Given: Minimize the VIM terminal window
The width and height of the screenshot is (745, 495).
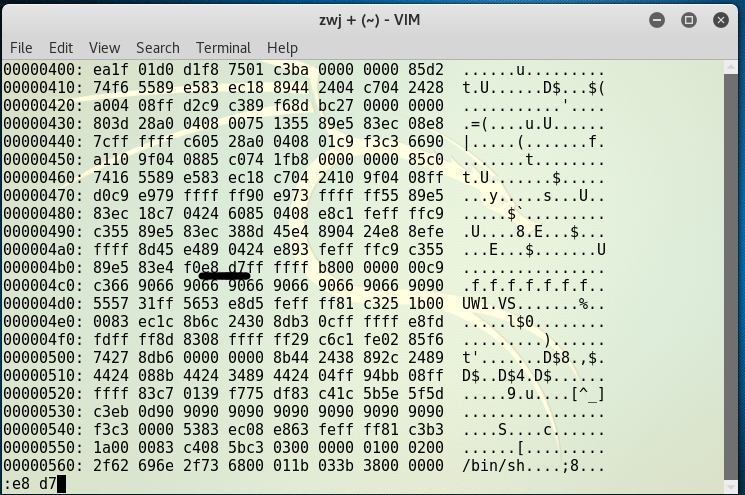Looking at the screenshot, I should tap(657, 20).
